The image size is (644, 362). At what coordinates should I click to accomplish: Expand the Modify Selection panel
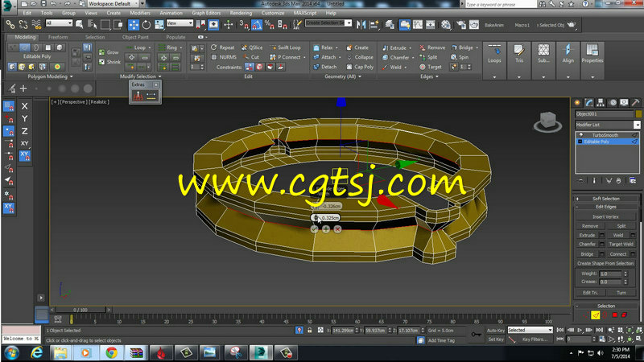pyautogui.click(x=140, y=76)
